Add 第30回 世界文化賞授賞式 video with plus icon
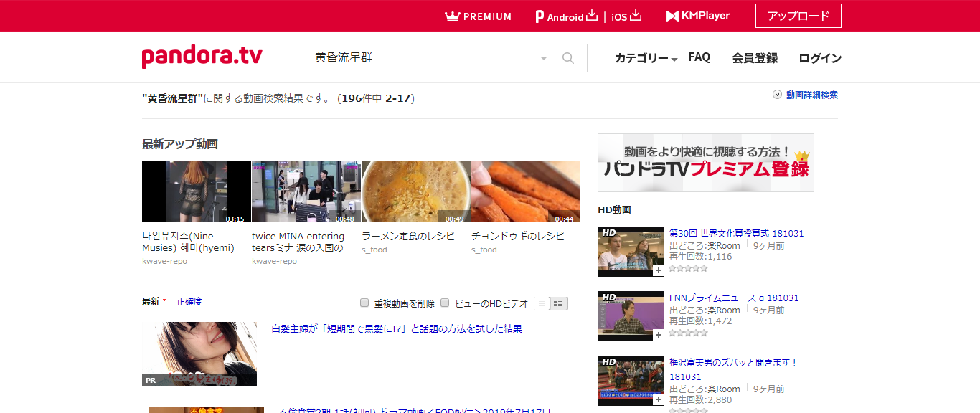 click(659, 271)
